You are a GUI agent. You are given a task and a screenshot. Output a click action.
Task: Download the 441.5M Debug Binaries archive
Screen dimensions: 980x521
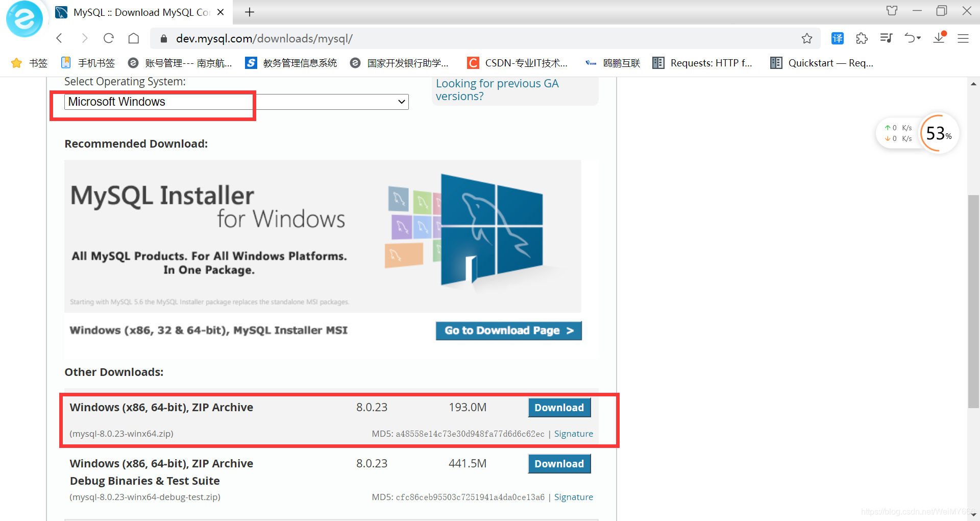[x=559, y=464]
